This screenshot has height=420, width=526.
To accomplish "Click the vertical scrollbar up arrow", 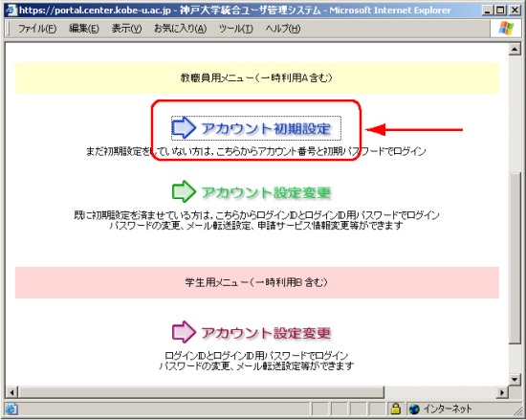I will 515,50.
